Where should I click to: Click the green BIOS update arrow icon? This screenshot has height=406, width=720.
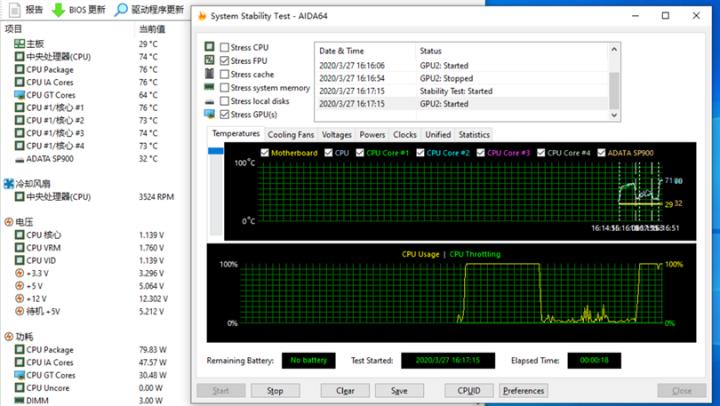(x=58, y=10)
